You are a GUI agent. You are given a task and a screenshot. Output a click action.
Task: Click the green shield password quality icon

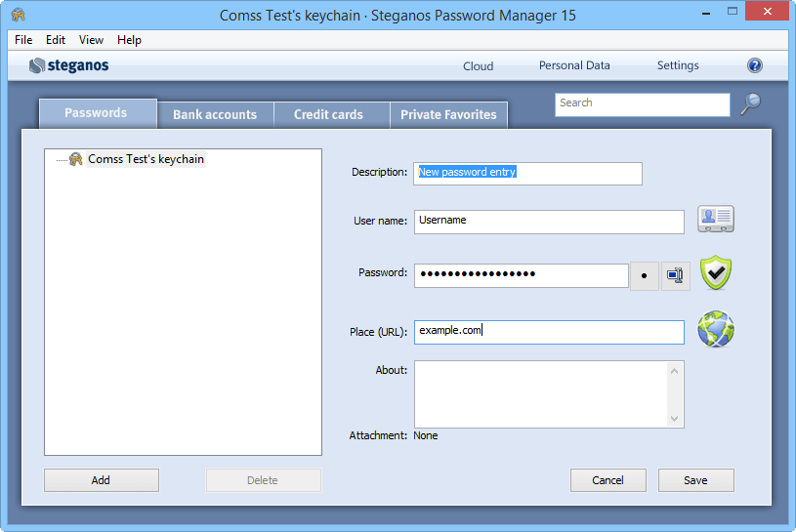point(716,273)
